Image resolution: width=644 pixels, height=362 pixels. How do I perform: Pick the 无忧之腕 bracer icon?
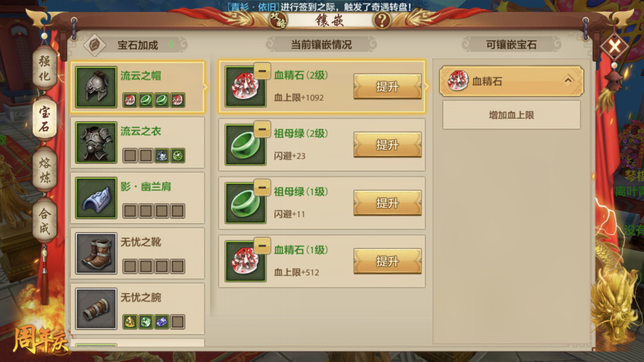[96, 309]
